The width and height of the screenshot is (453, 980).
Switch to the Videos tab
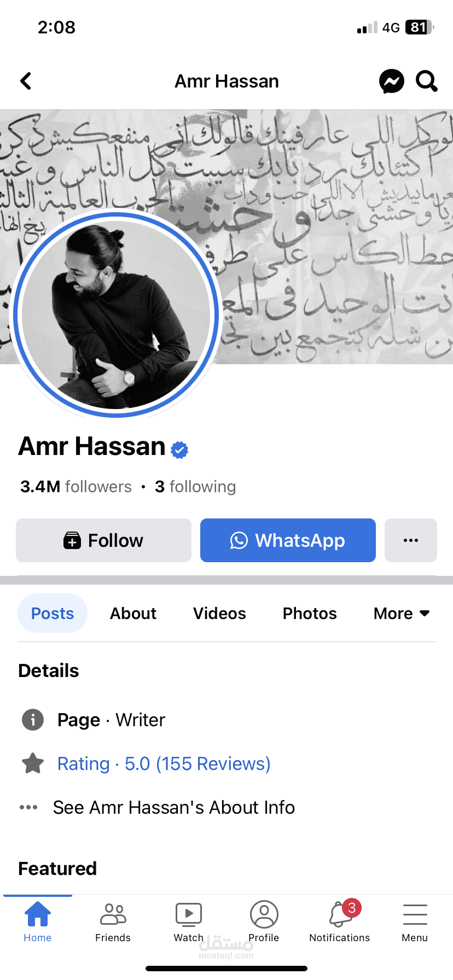coord(219,614)
